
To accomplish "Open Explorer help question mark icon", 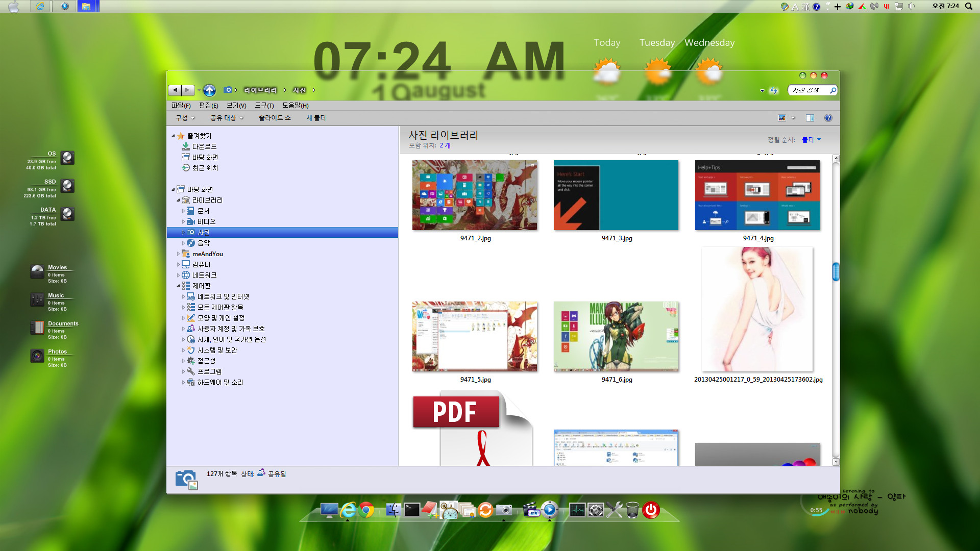I will point(828,118).
